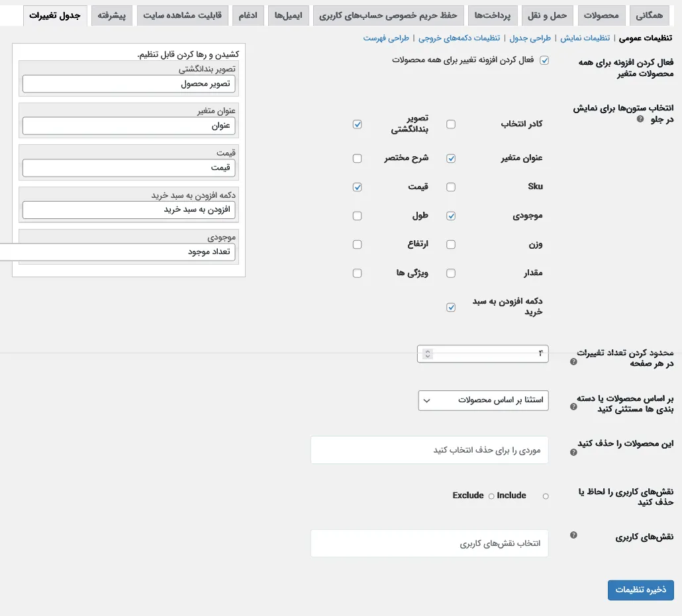Click the انتخاب نقش‌های کاربری field
682x616 pixels.
(429, 543)
